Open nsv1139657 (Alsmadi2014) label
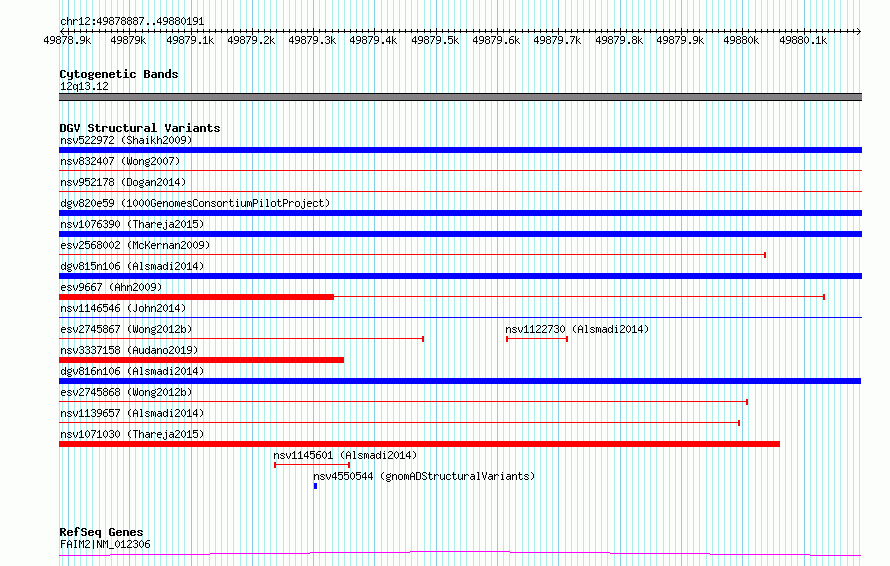This screenshot has width=890, height=566. tap(132, 413)
